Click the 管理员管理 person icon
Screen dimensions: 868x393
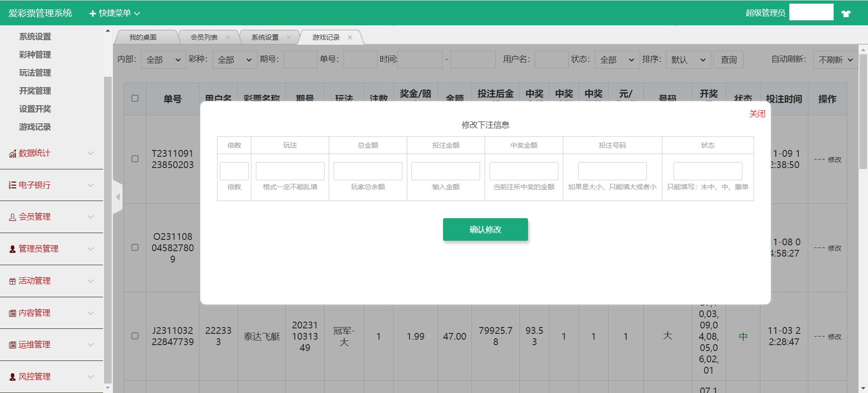point(12,249)
